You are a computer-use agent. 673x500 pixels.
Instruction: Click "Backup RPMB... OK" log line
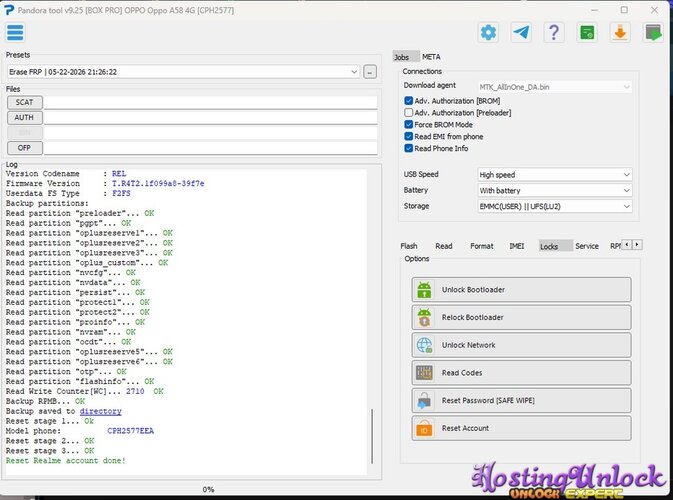click(45, 401)
